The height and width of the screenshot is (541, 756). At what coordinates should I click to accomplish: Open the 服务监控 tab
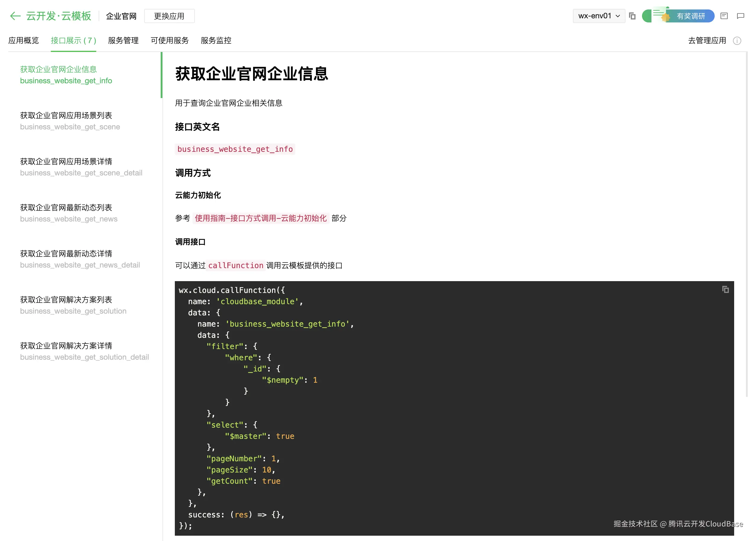216,41
